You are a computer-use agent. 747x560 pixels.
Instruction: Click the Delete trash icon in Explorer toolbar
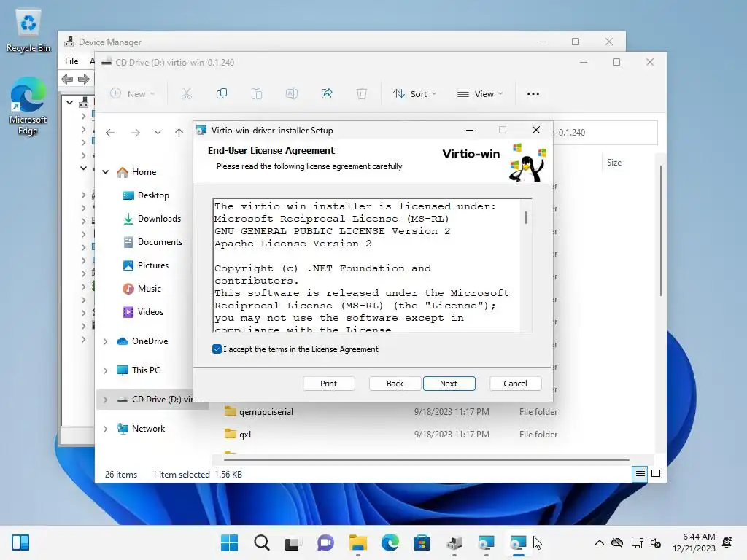click(x=362, y=94)
